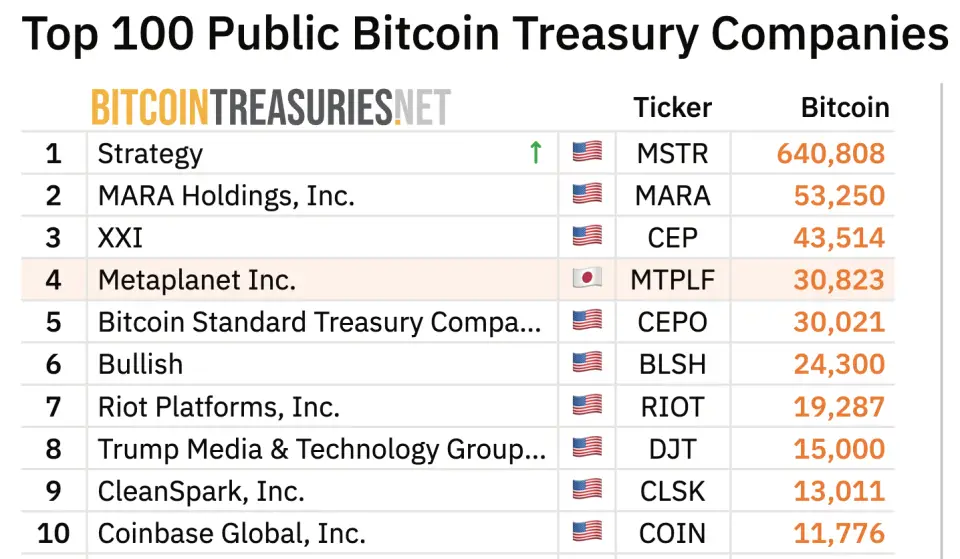Click the MSTR ticker symbol
Viewport: 960px width, 559px height.
(x=672, y=154)
